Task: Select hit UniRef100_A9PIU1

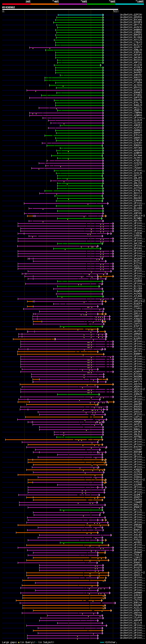Action: click(131, 63)
